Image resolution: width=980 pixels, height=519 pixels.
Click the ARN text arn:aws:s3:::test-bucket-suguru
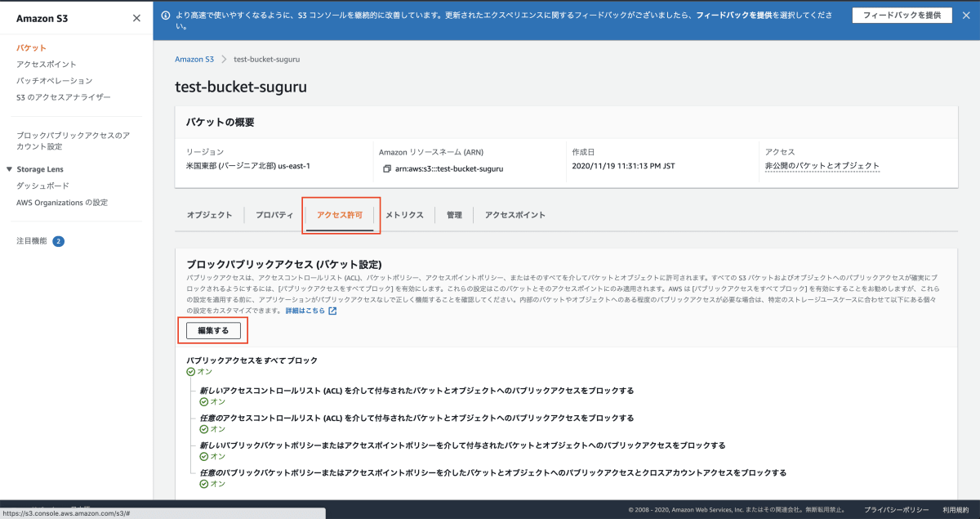pos(449,169)
